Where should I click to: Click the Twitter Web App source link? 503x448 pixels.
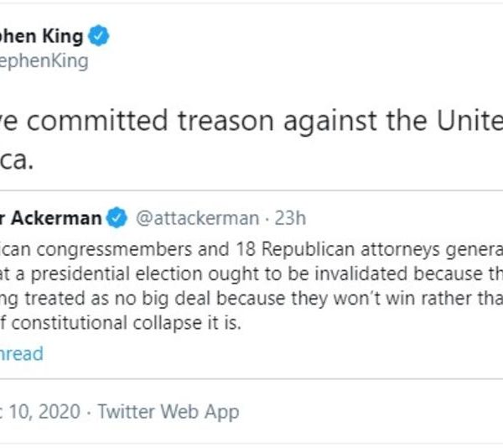169,412
